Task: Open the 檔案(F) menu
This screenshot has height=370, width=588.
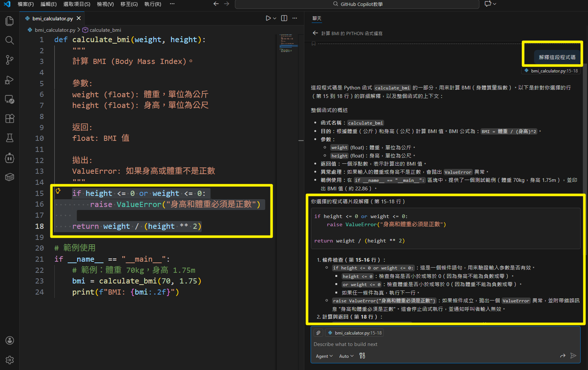Action: 25,4
